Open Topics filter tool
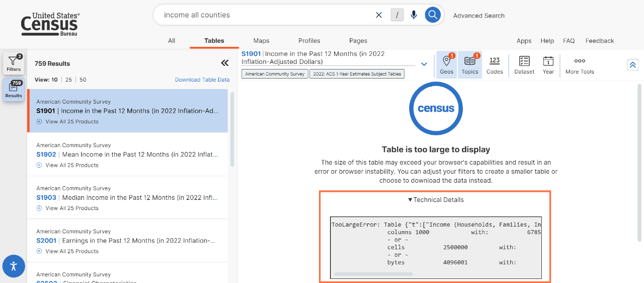Screen dimensions: 644x283 [x=469, y=65]
